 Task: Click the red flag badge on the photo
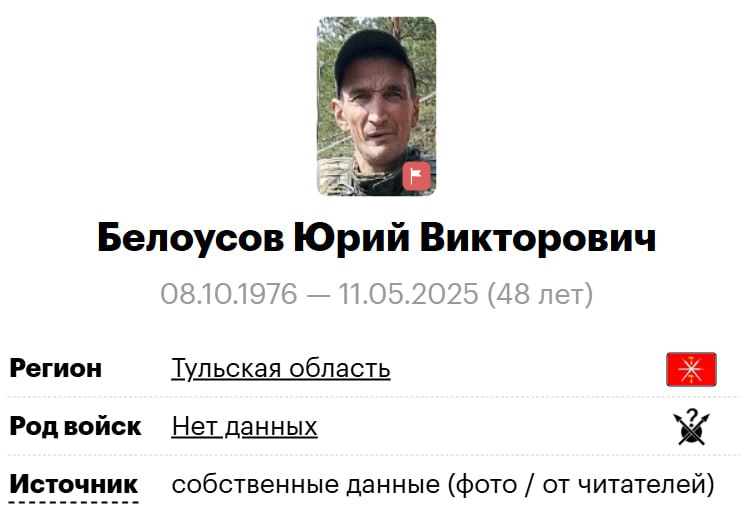[416, 176]
